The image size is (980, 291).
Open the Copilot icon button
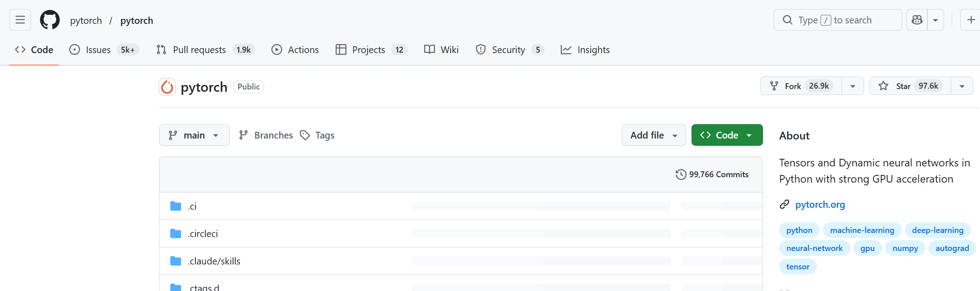(917, 20)
